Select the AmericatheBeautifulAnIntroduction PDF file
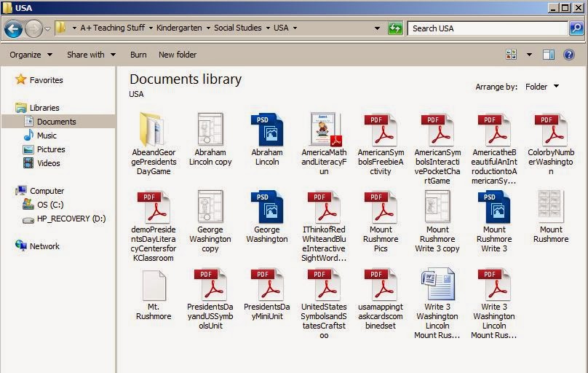 (494, 148)
